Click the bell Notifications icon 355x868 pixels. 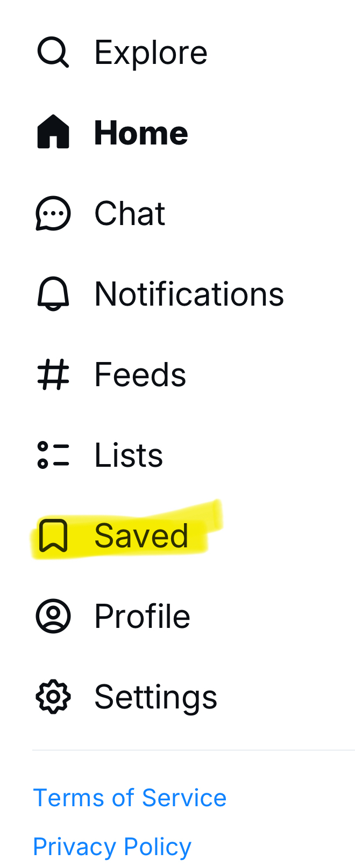[53, 294]
